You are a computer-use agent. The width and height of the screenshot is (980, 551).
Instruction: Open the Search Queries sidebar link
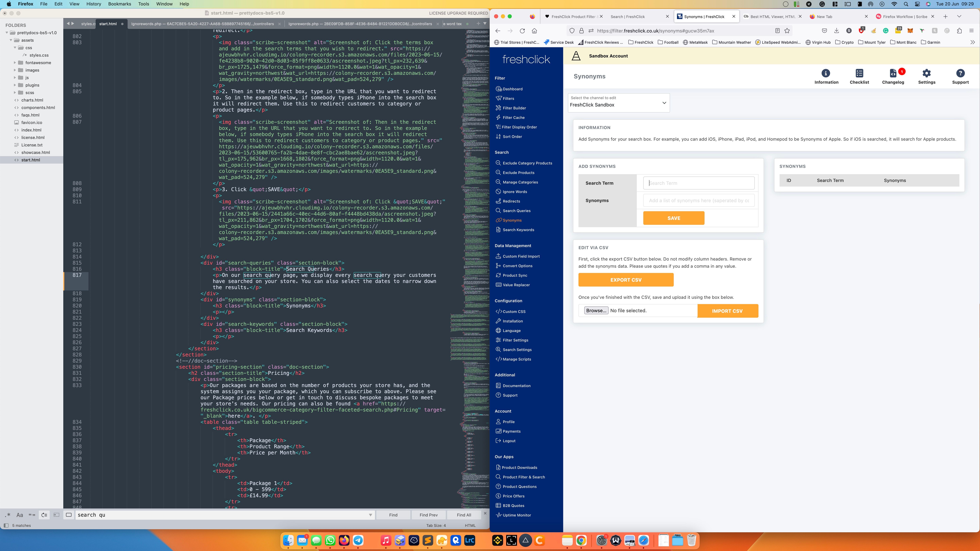[516, 211]
